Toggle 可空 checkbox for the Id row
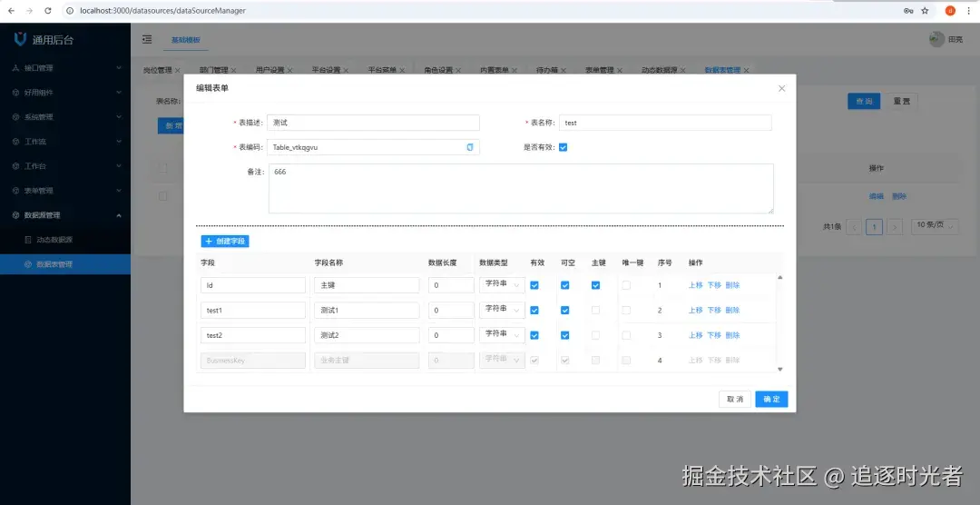980x505 pixels. click(565, 285)
